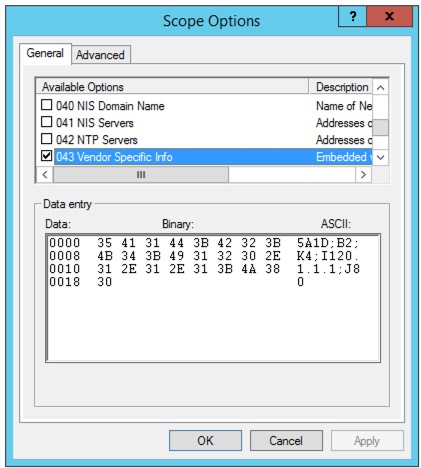The width and height of the screenshot is (421, 468).
Task: Click the ASCII text 1.1.1;J8
Action: [328, 269]
